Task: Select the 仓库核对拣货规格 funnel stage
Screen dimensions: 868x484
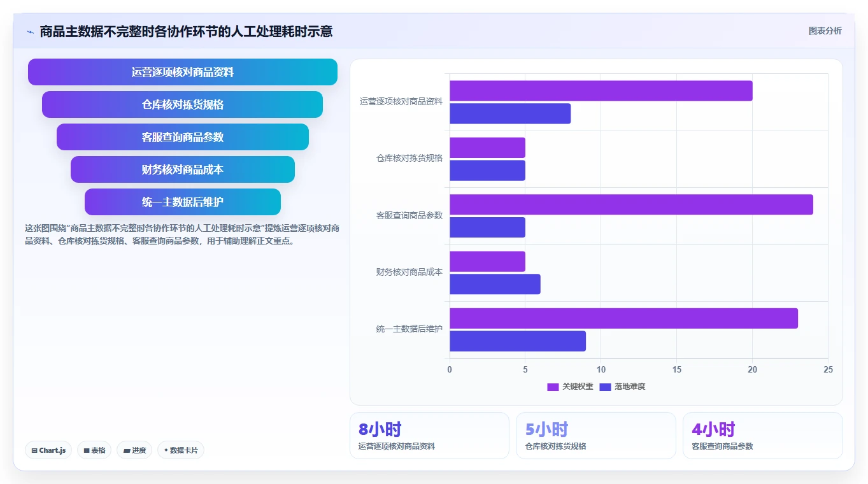Action: click(x=183, y=104)
